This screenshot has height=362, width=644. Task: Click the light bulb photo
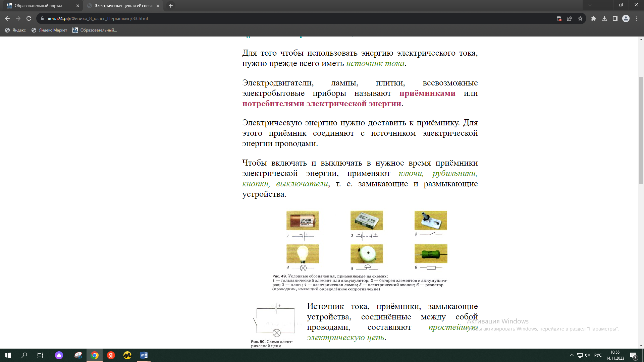point(303,254)
